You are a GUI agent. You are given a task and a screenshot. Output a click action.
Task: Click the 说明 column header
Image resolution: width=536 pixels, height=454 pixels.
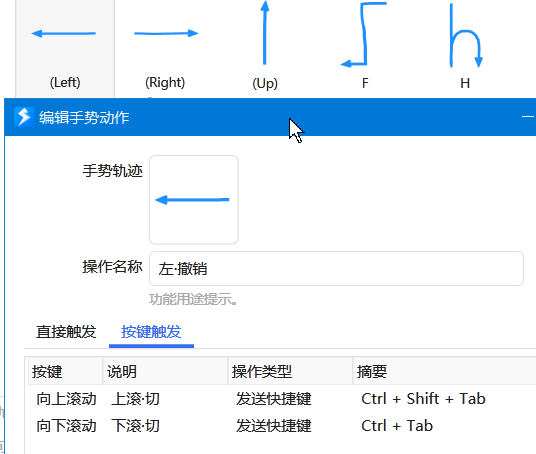[x=165, y=371]
